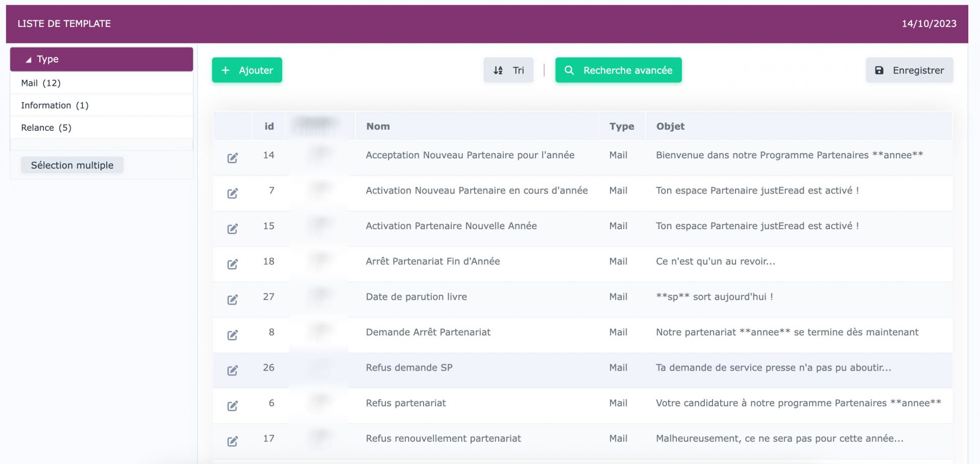Select the 'Refus demande SP' name
Viewport: 980px width, 464px height.
409,368
